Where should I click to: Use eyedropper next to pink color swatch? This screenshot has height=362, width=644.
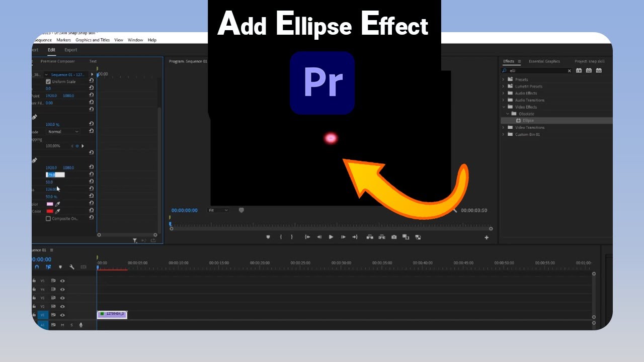[x=57, y=204]
